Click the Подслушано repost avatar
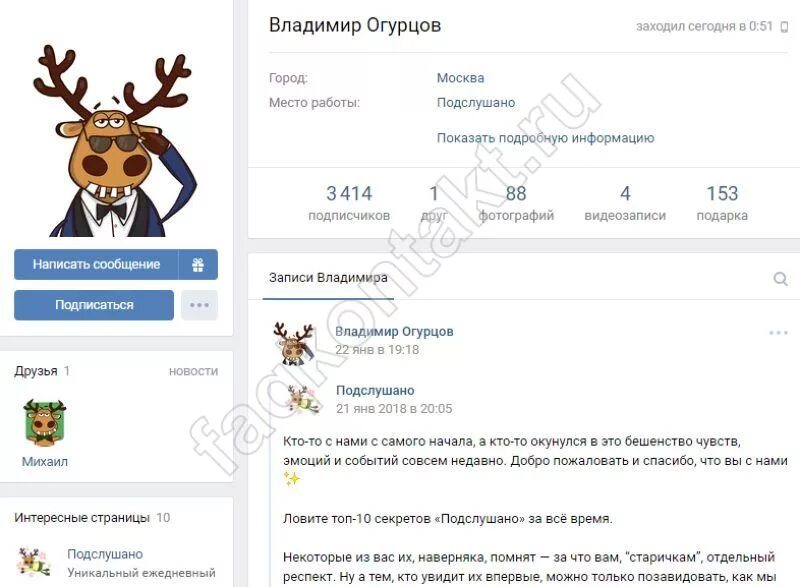The image size is (800, 587). pos(304,399)
